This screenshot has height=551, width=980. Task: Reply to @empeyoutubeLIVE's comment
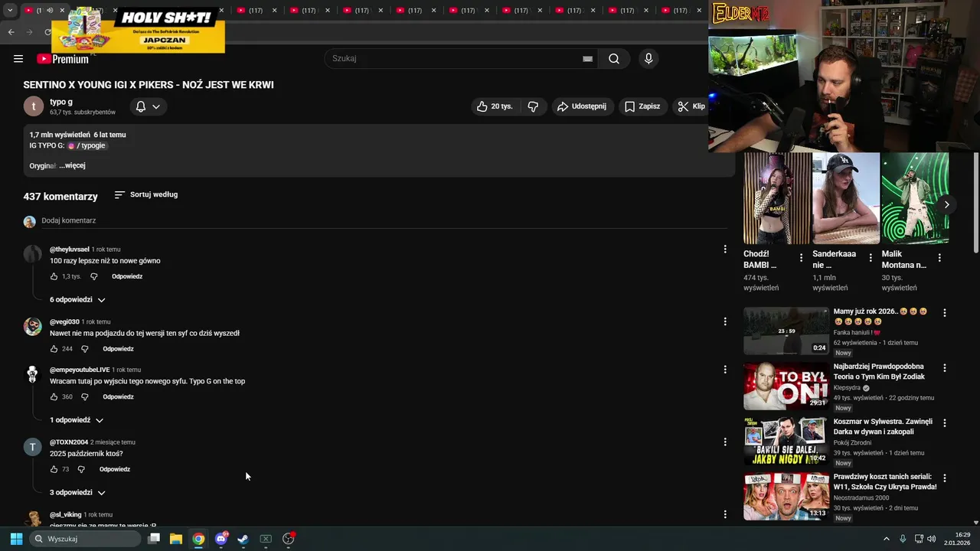coord(118,397)
